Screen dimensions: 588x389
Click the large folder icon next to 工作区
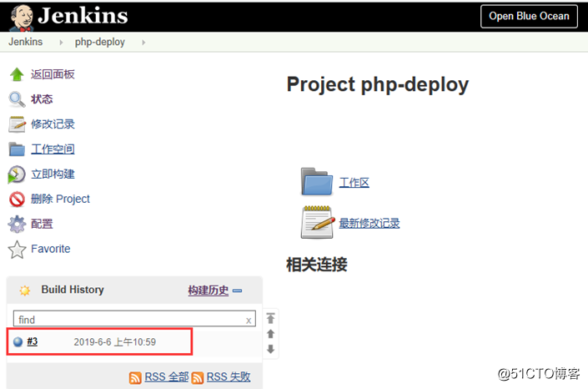pos(317,182)
